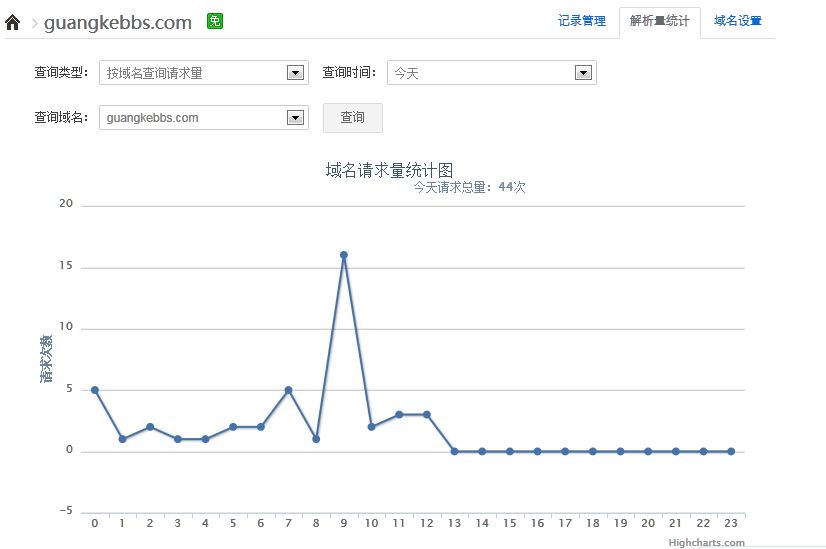Click the 按域名查询请求量 select field
Image resolution: width=826 pixels, height=549 pixels.
[204, 73]
